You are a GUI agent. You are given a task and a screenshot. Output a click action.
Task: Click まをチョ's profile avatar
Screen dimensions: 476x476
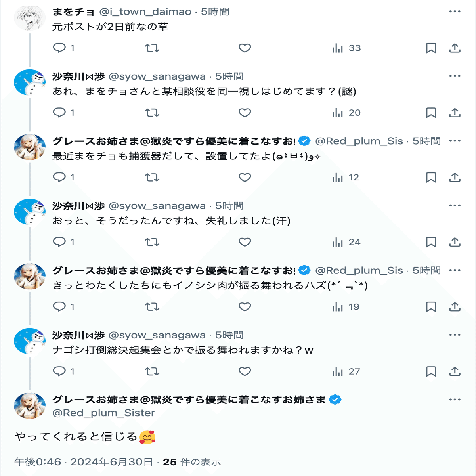tap(29, 18)
